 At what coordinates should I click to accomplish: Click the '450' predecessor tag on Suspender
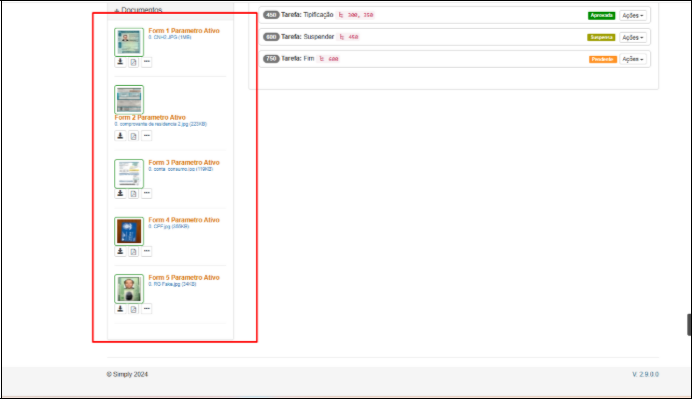pos(349,37)
